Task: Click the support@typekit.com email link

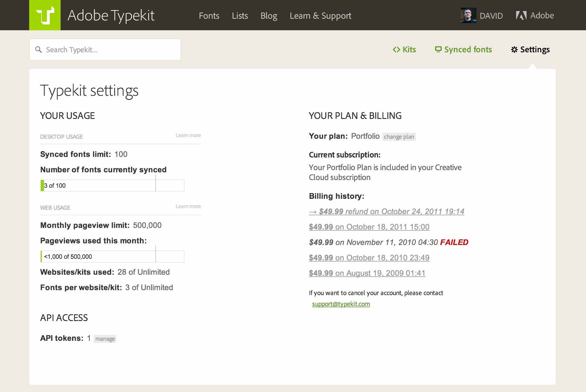Action: click(341, 304)
